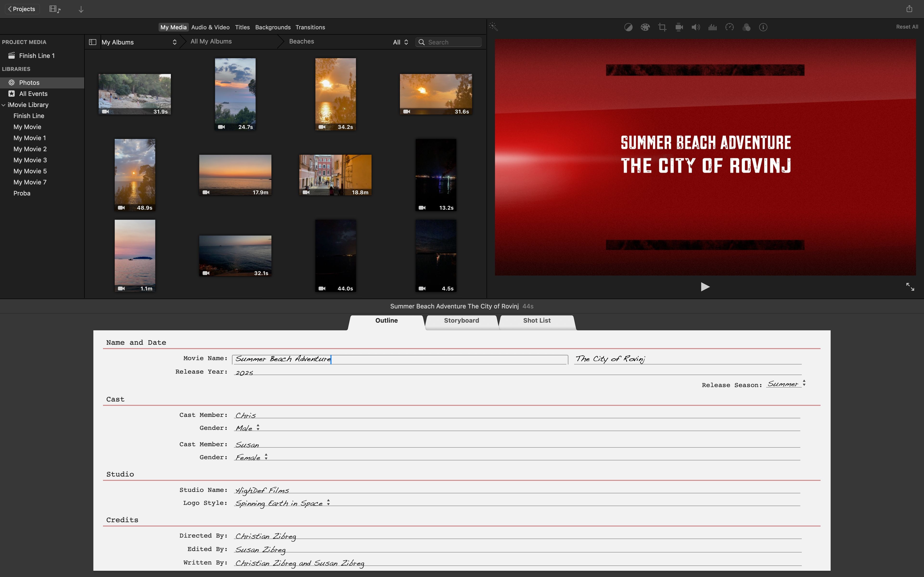Open color correction palette icon
The height and width of the screenshot is (577, 924).
click(x=645, y=27)
